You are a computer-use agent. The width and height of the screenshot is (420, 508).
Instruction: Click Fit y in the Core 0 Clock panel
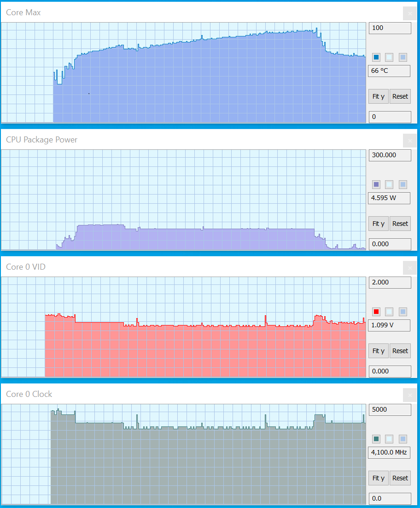point(379,478)
